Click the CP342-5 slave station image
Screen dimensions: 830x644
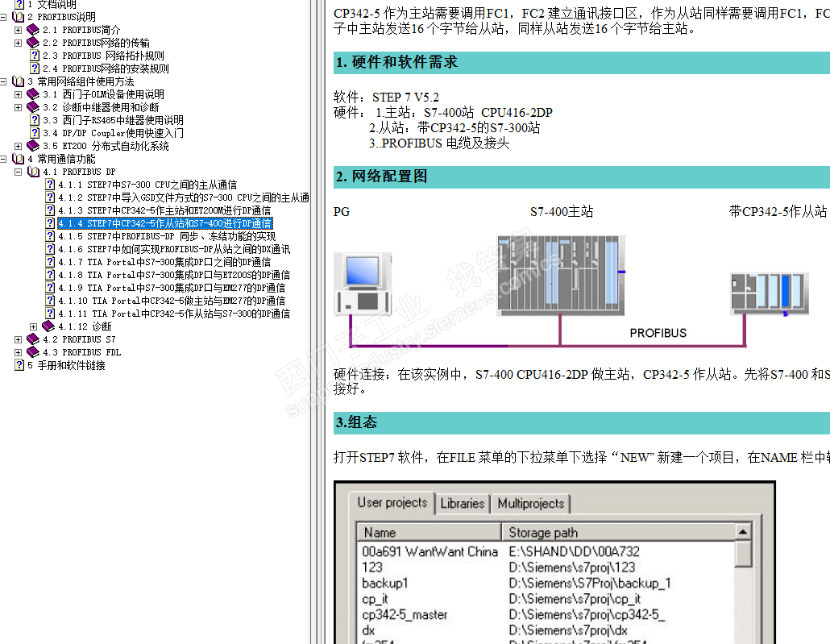[x=769, y=293]
